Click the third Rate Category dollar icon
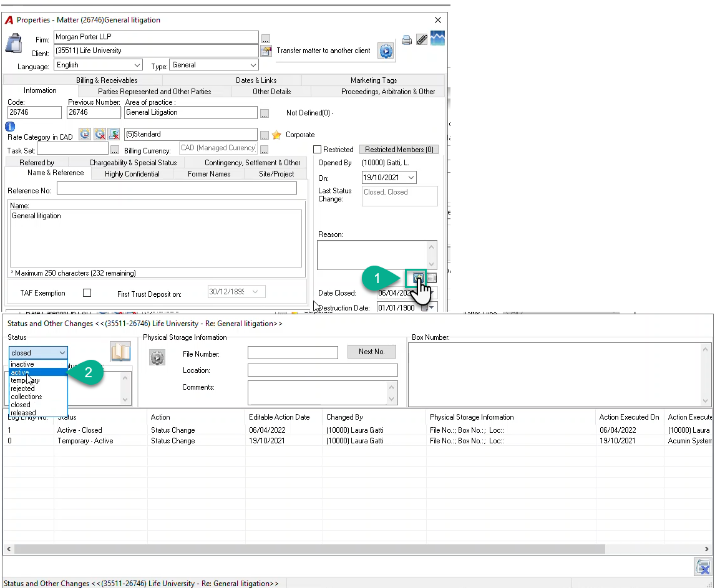Image resolution: width=715 pixels, height=588 pixels. 114,134
